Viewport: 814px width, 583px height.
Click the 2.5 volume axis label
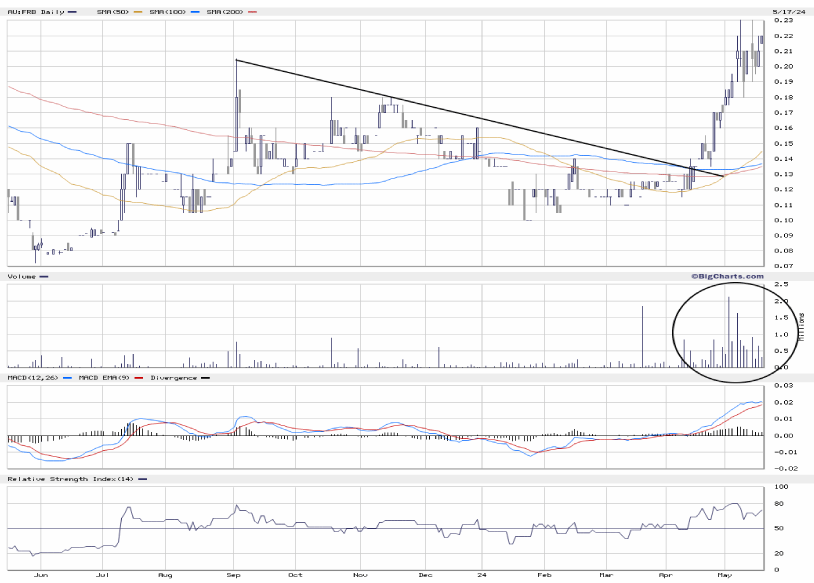point(780,286)
